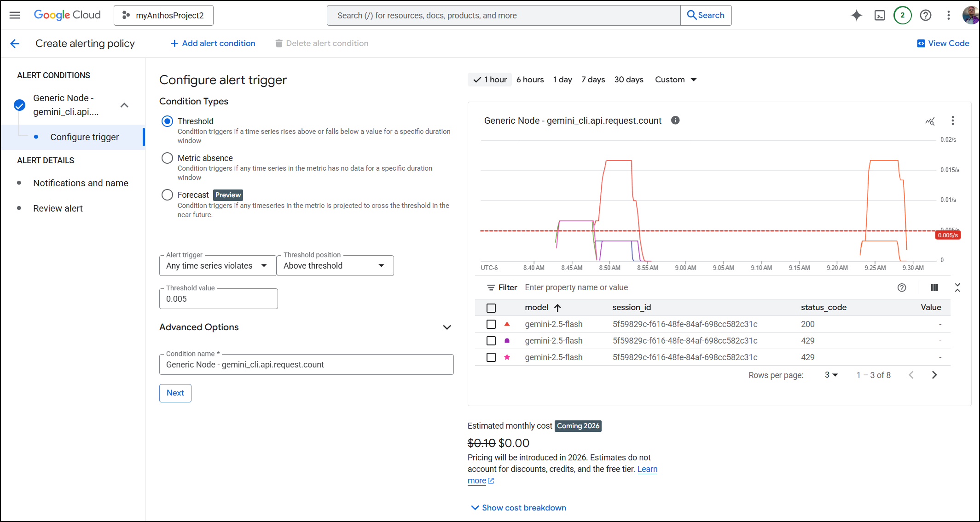Select the Metric absence condition type
980x522 pixels.
(167, 158)
